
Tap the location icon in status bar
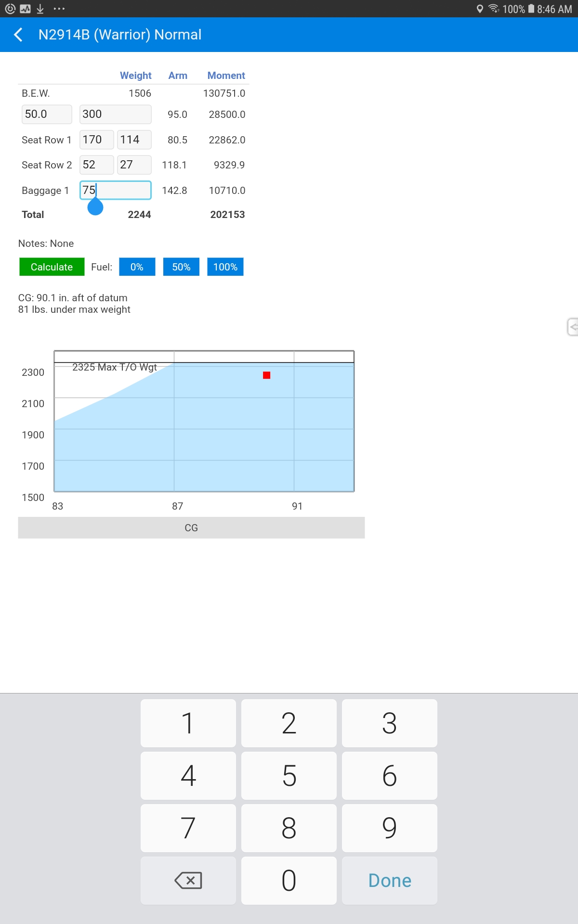pyautogui.click(x=480, y=9)
